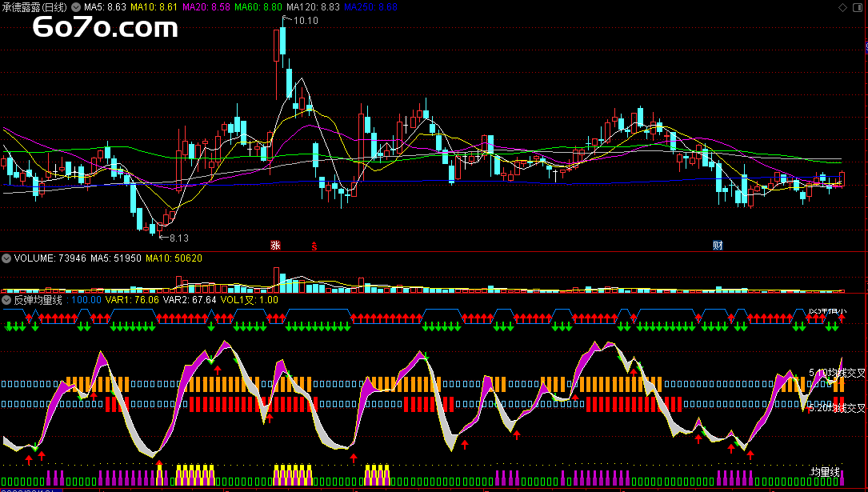Screen dimensions: 868x492
Task: Open the 反弹均量线 indicator dropdown arrow
Action: pyautogui.click(x=6, y=300)
